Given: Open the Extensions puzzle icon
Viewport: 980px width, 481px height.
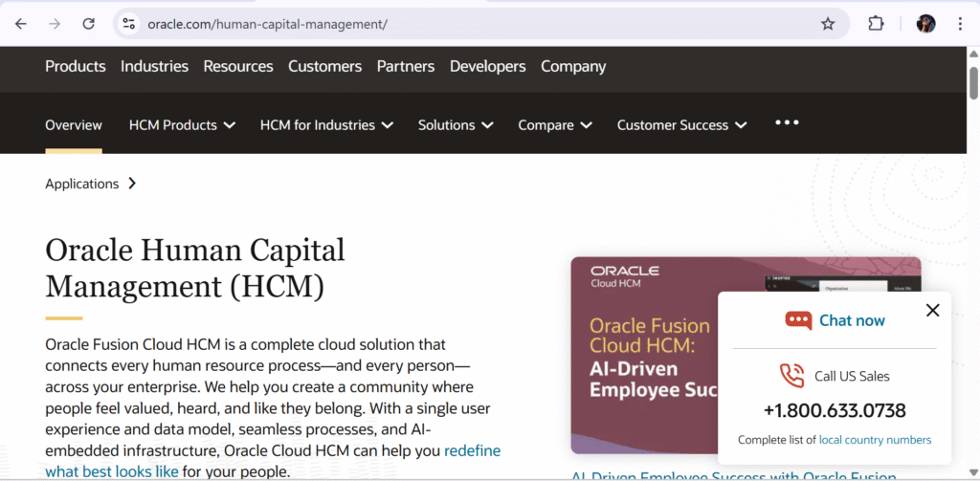Looking at the screenshot, I should pyautogui.click(x=877, y=24).
